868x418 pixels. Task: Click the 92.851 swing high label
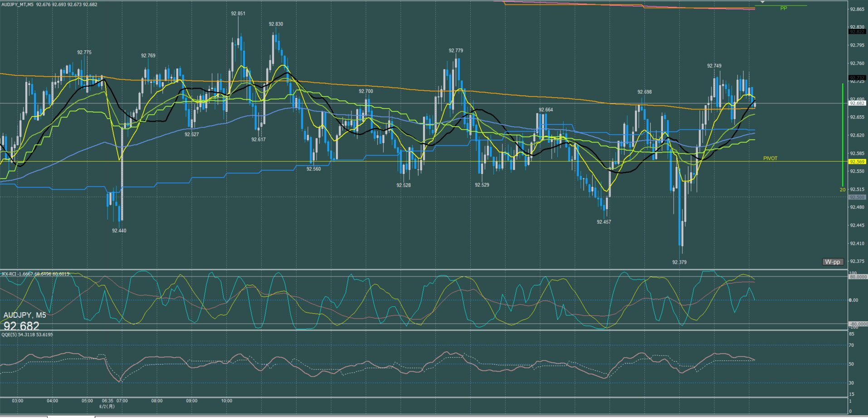(238, 14)
